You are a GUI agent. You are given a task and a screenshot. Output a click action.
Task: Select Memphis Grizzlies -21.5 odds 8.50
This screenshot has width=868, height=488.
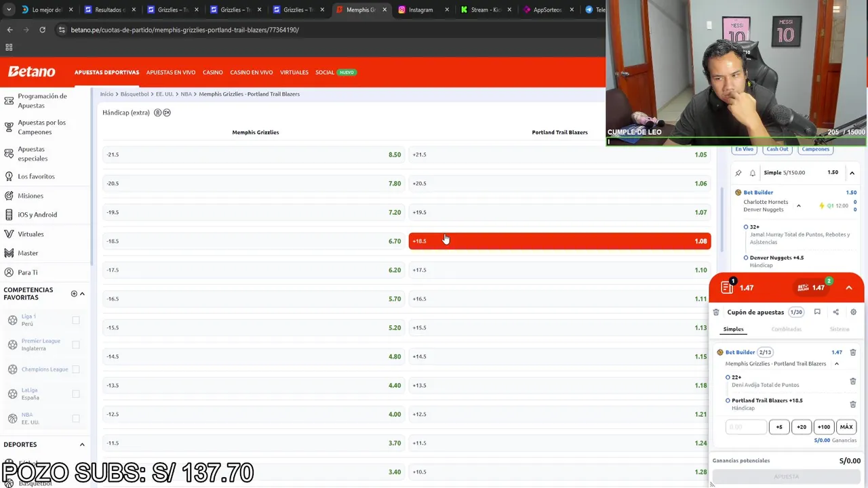pos(254,155)
